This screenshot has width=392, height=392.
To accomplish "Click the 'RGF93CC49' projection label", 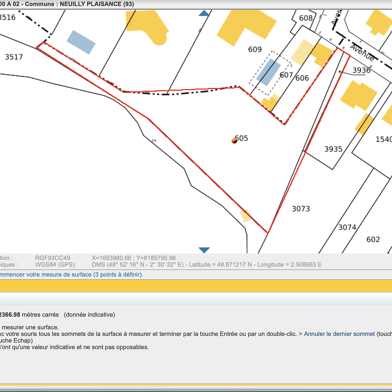I will pyautogui.click(x=52, y=258).
